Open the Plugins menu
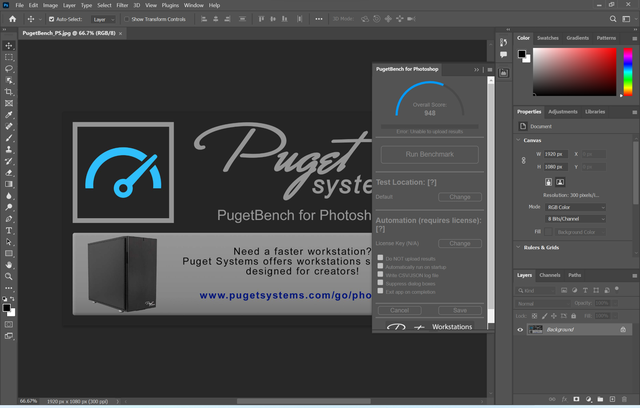This screenshot has width=640, height=408. [x=170, y=5]
